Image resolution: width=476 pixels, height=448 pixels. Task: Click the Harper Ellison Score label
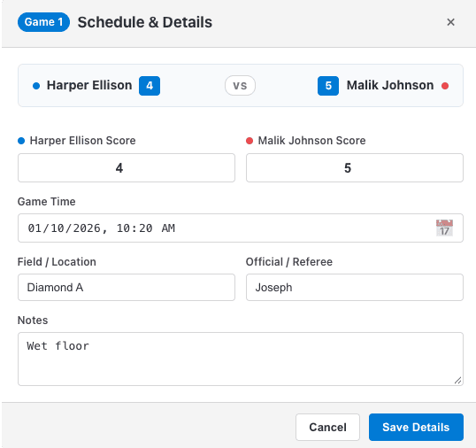click(x=82, y=141)
